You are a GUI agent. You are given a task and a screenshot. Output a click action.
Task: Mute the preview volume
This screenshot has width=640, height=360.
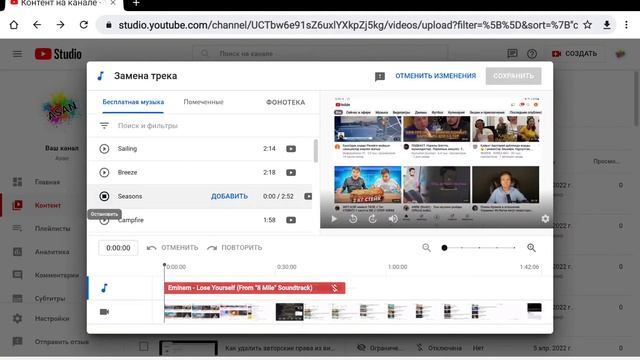(393, 219)
